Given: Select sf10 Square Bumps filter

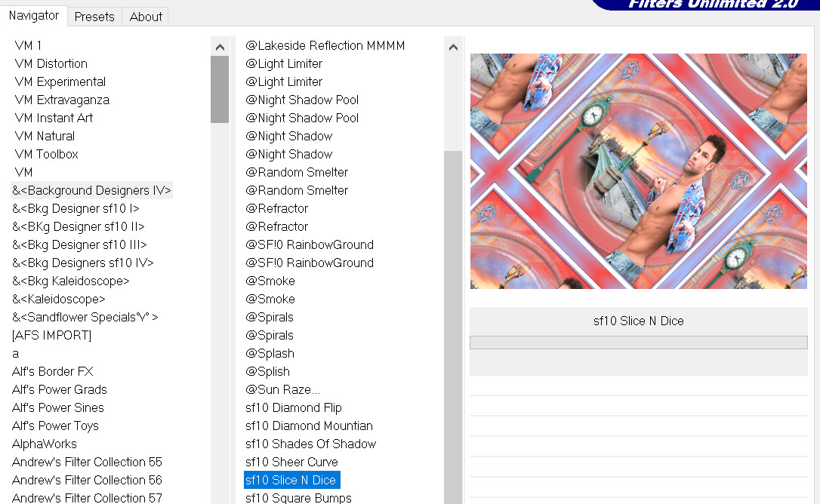Looking at the screenshot, I should 298,498.
